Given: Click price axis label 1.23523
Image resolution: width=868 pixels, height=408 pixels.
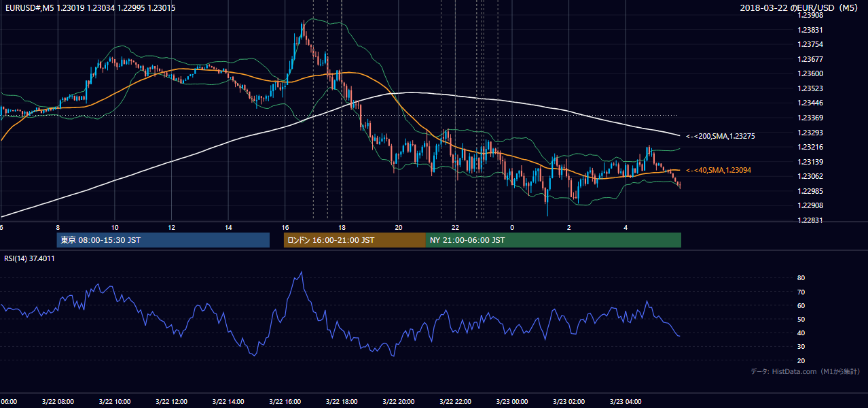Looking at the screenshot, I should coord(810,88).
